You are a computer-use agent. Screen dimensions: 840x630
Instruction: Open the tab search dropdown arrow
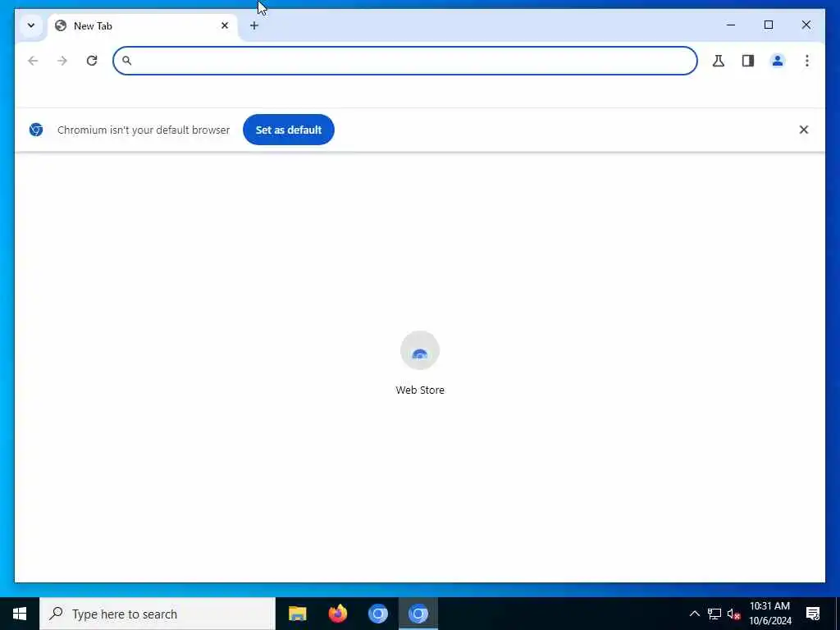(x=31, y=25)
